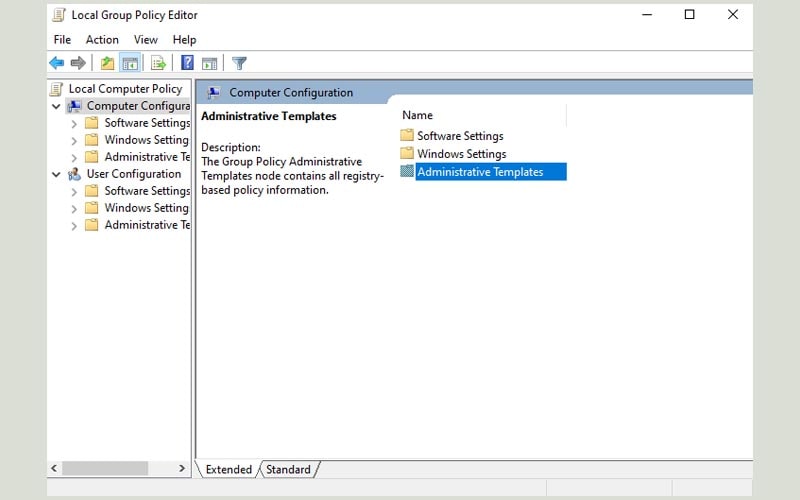
Task: Click the Filter funnel toolbar icon
Action: (x=239, y=63)
